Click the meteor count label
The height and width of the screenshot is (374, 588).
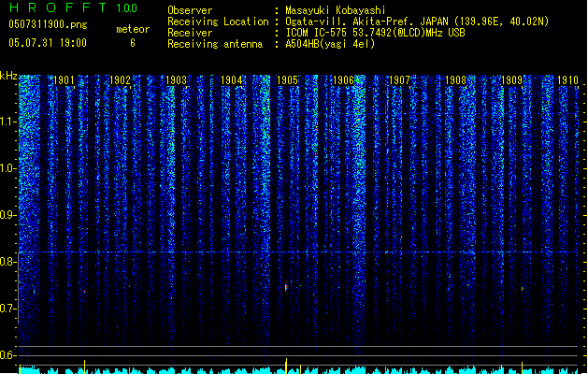[x=133, y=29]
